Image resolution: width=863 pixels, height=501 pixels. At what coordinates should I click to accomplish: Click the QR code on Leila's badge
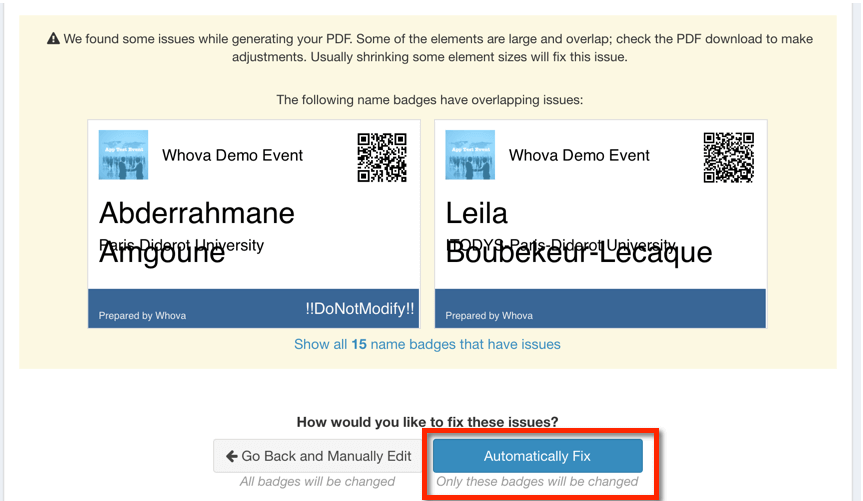tap(729, 157)
